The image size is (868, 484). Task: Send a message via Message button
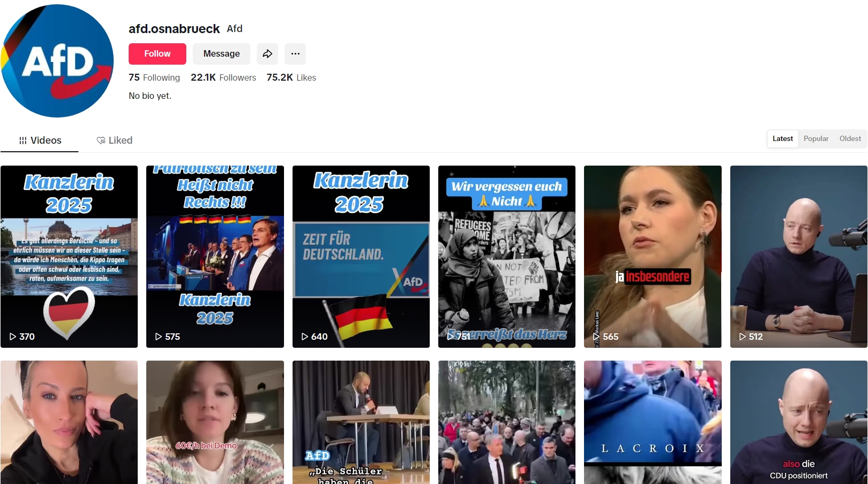pyautogui.click(x=222, y=54)
